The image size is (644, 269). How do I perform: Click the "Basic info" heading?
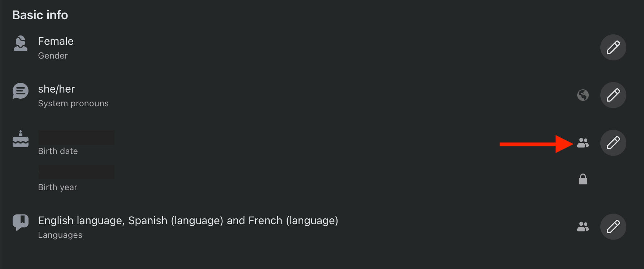[x=40, y=15]
